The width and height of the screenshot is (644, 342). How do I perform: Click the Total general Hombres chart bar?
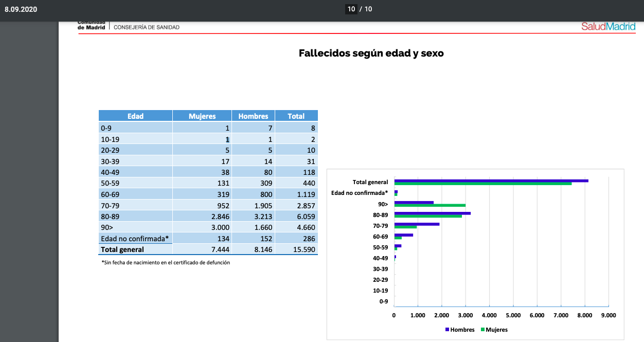pos(491,181)
